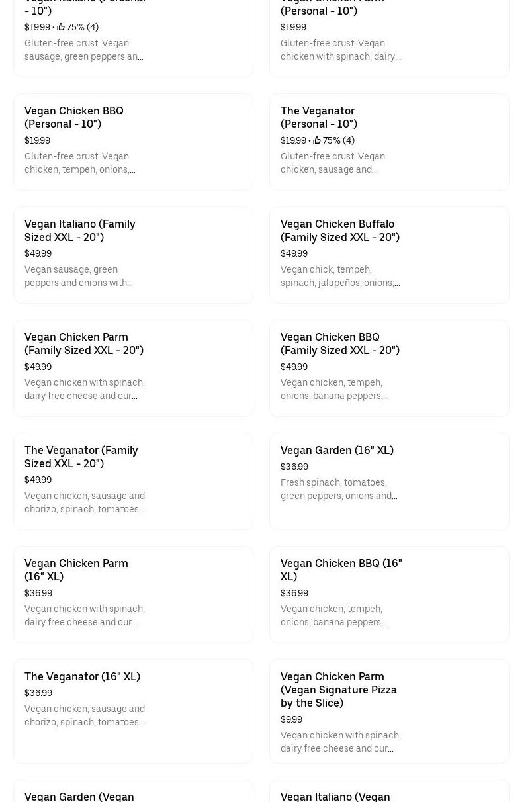Click the $36.99 price under Vegan Garden
532x802 pixels.
point(294,467)
